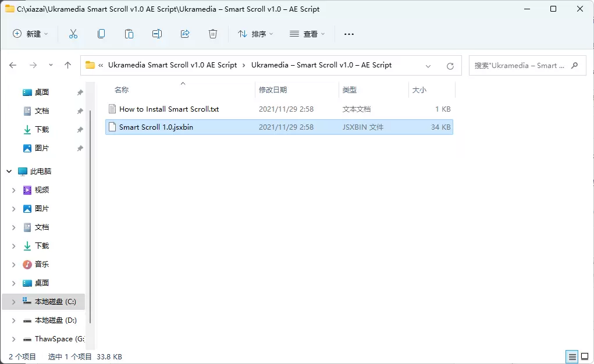Select ThawSpace (G:) drive
Screen dimensions: 594x364
tap(59, 339)
